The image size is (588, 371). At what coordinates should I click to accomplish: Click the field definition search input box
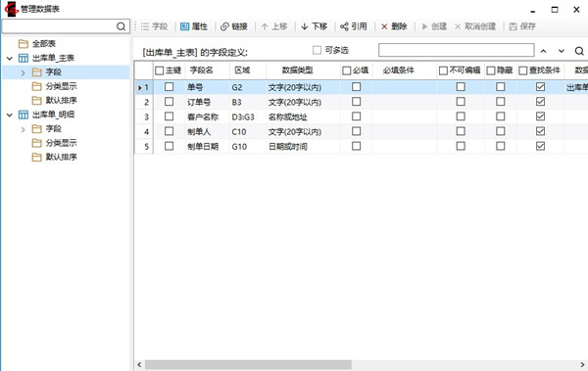coord(456,50)
